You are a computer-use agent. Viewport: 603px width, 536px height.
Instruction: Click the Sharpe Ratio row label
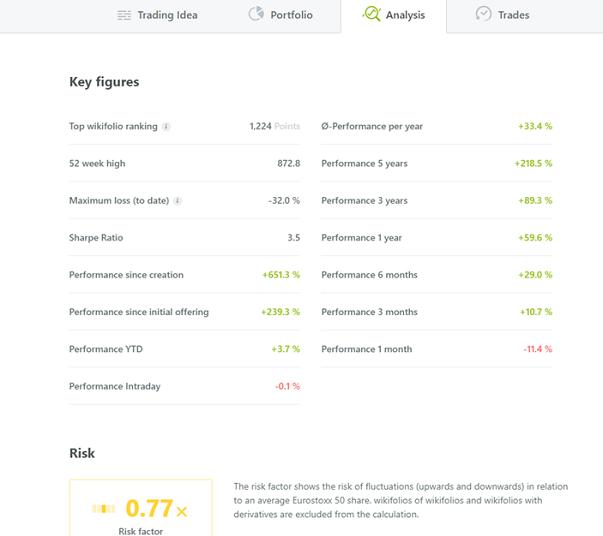pos(96,238)
